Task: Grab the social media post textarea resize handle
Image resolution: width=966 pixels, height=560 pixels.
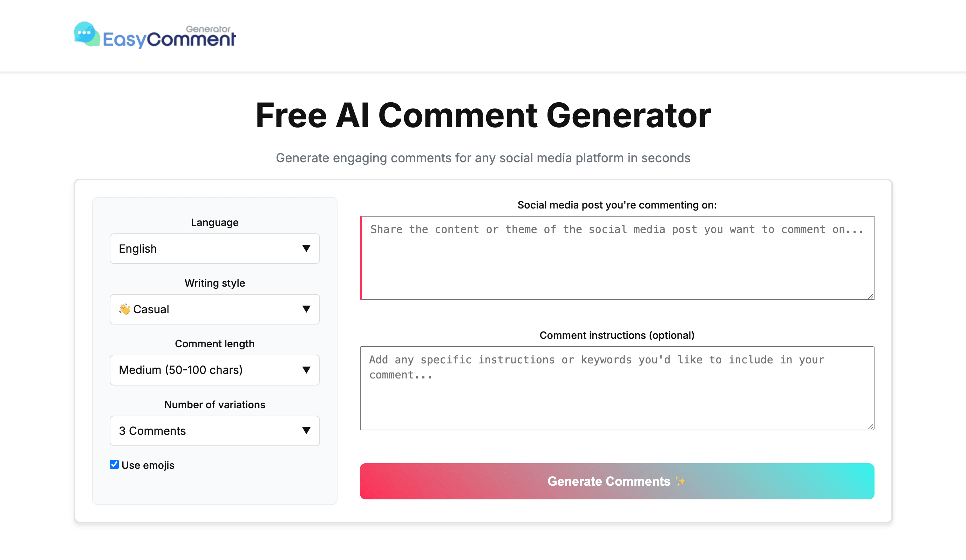Action: 871,296
